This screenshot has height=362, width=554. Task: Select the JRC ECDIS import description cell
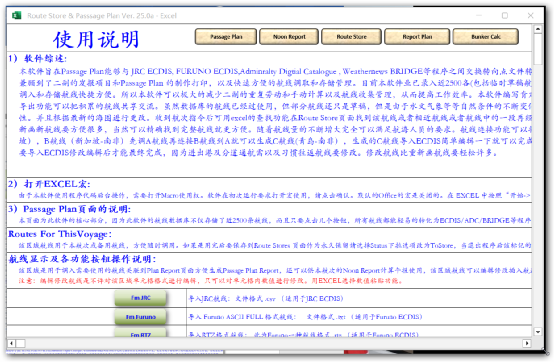pyautogui.click(x=359, y=298)
